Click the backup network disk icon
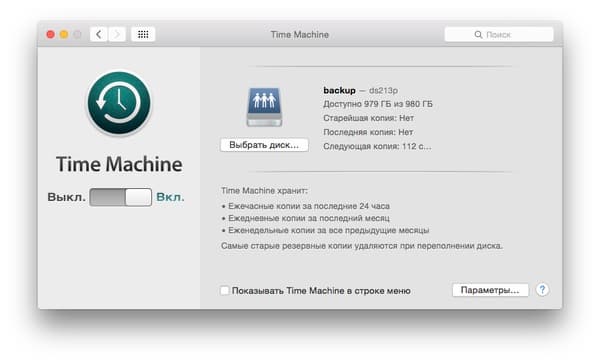Image resolution: width=600 pixels, height=363 pixels. pos(264,107)
